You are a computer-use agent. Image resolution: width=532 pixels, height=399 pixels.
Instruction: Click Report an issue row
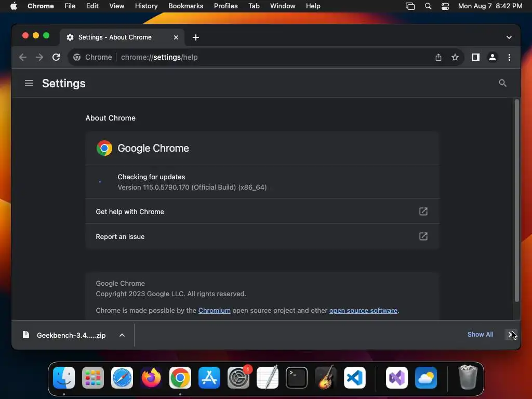click(262, 236)
